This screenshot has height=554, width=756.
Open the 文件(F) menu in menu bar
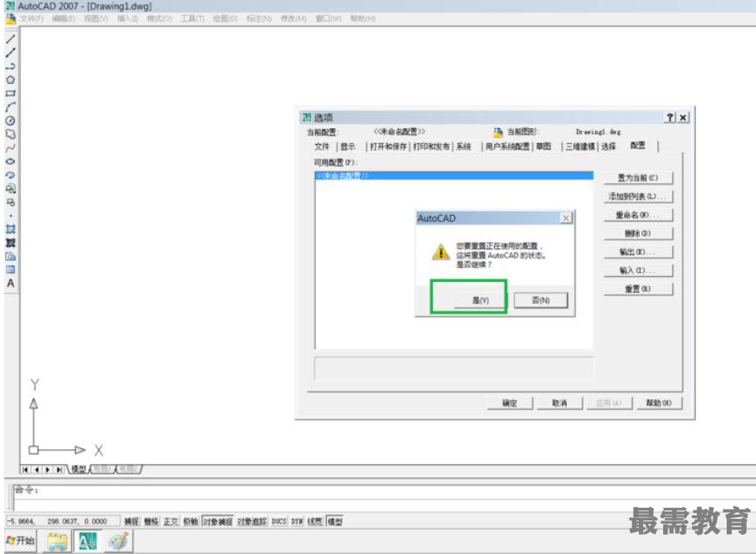click(32, 18)
